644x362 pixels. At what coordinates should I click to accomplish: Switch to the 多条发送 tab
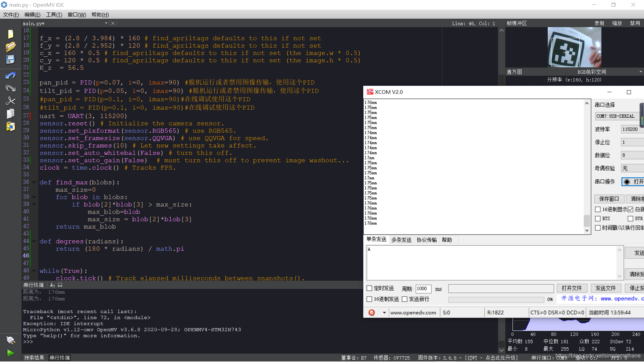[x=401, y=240]
